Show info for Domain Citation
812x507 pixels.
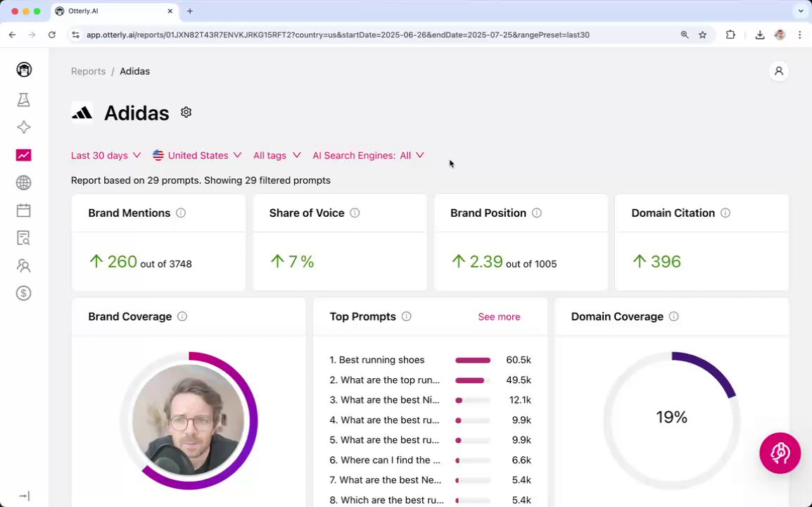(x=725, y=213)
